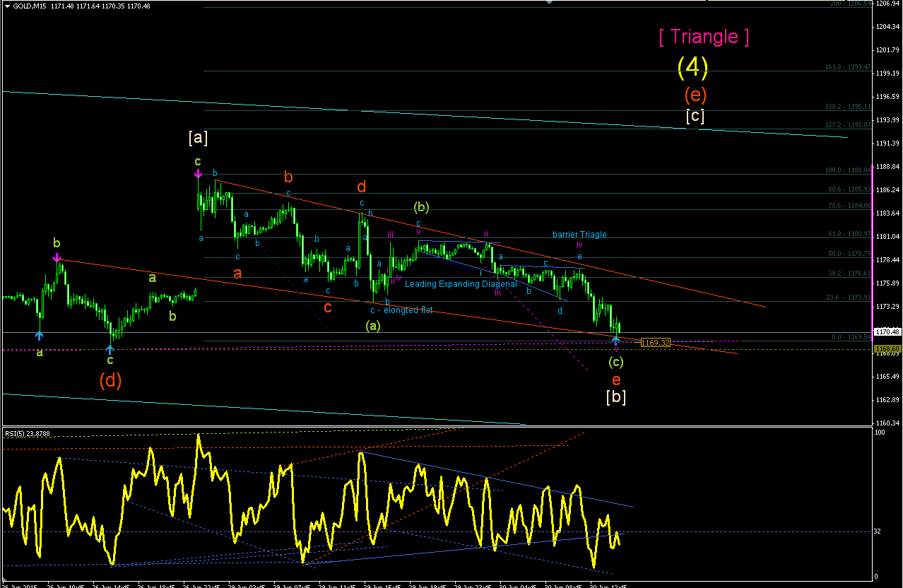
Task: Select the orange (e) label under (4)
Action: click(695, 94)
